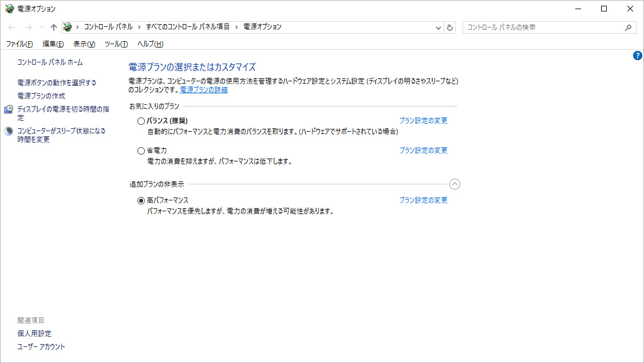This screenshot has height=363, width=644.
Task: Open the 編集(E) menu
Action: coord(53,44)
